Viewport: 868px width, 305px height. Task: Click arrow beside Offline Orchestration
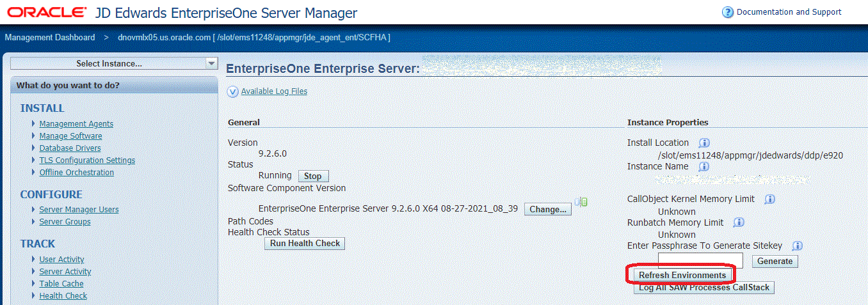[33, 172]
